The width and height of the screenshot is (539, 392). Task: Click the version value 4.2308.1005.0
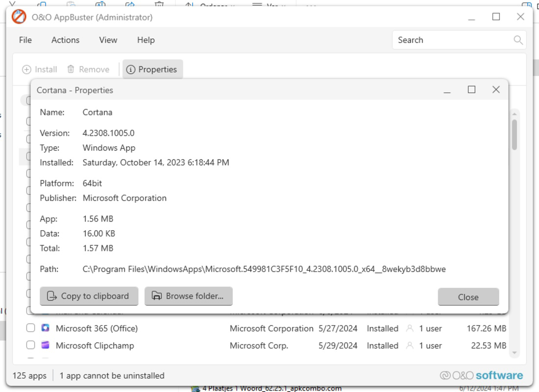click(x=108, y=133)
